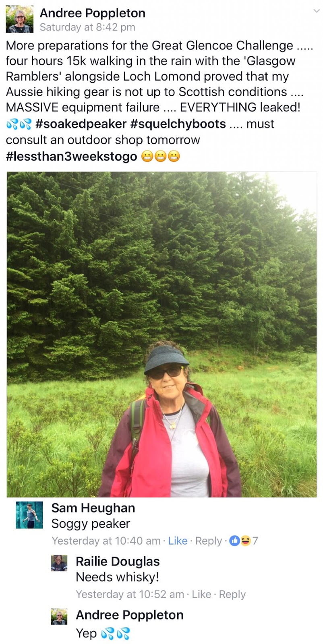Open Andree Poppleton's name in post header

[x=93, y=13]
